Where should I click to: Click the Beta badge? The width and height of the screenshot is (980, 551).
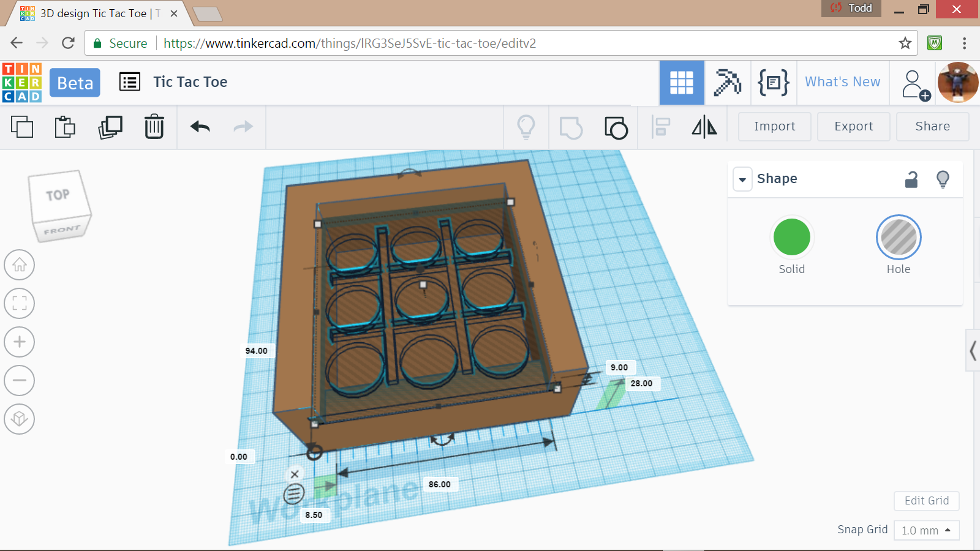pyautogui.click(x=75, y=83)
